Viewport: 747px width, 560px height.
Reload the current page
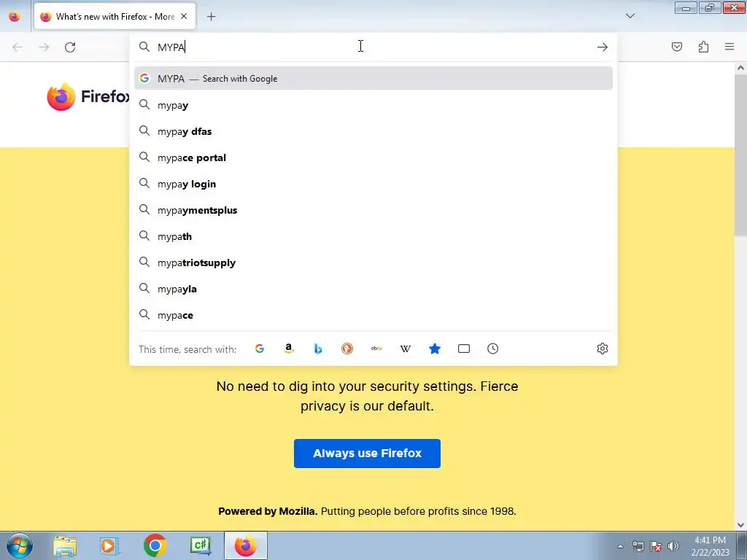tap(70, 47)
